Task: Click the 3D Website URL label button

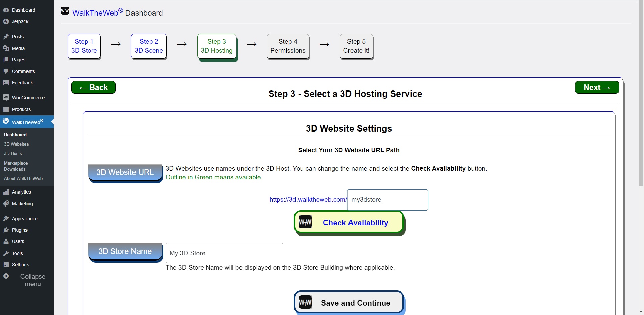Action: coord(125,173)
